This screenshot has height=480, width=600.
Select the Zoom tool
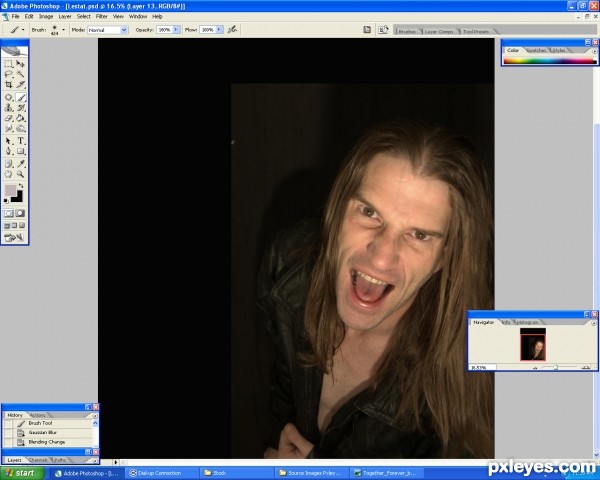point(20,174)
